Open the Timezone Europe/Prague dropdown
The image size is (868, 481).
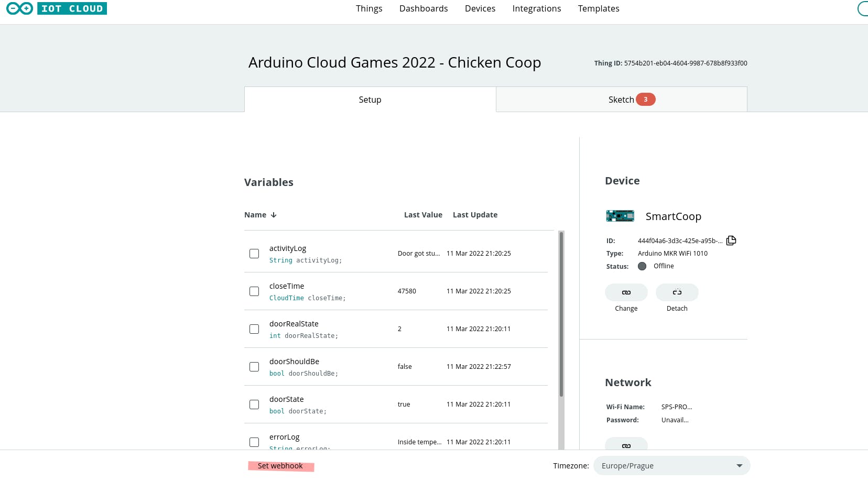pos(672,466)
